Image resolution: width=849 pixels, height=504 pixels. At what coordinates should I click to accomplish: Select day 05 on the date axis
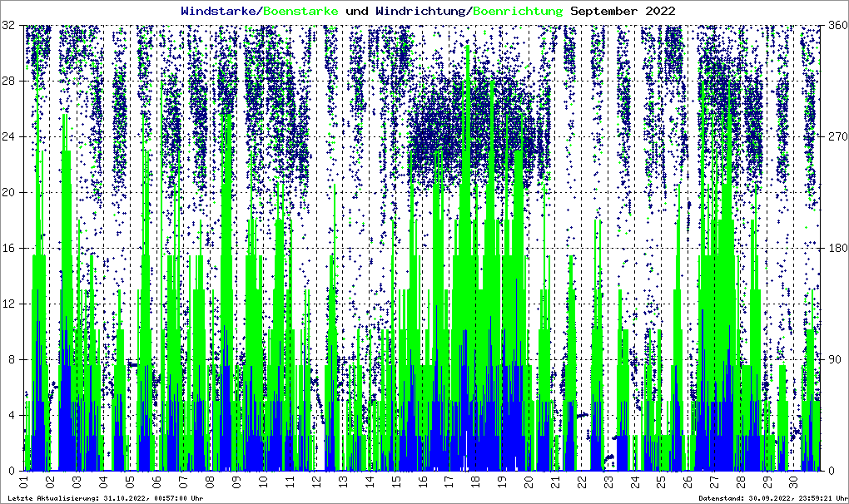click(130, 482)
